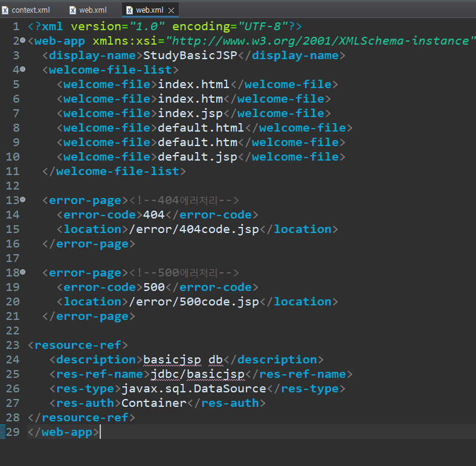Click the javax.sql.DataSource text

194,389
